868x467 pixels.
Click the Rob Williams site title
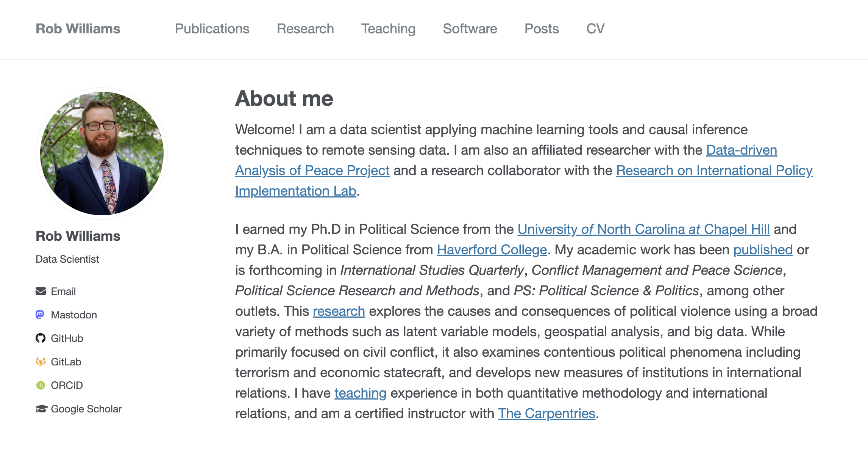click(78, 29)
